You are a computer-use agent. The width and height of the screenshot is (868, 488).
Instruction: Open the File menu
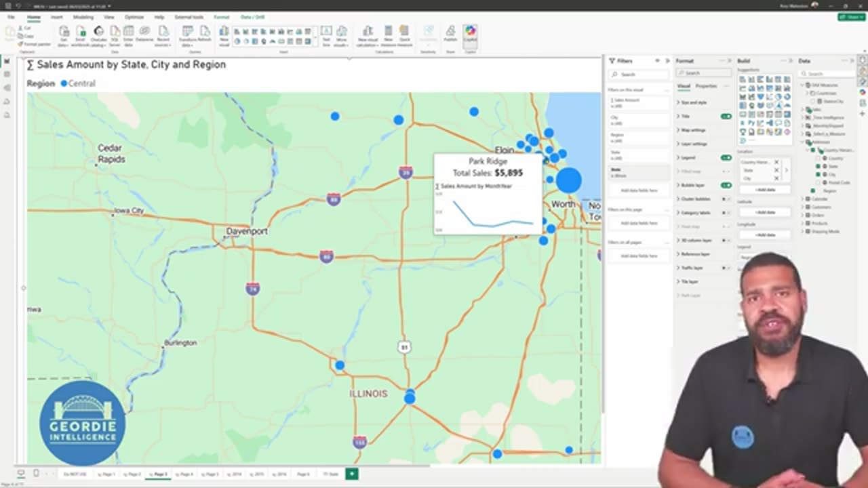click(x=11, y=17)
